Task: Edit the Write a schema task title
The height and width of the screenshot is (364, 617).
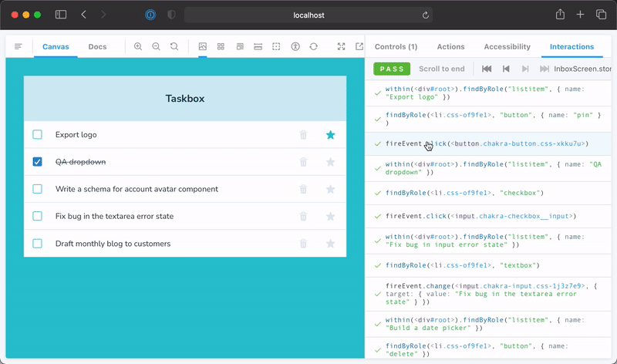Action: 137,189
